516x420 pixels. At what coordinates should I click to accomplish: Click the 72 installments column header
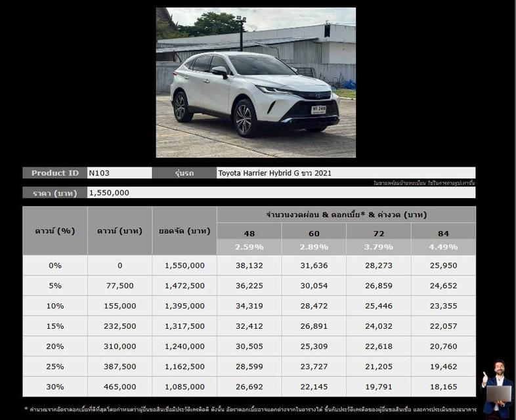[x=378, y=234]
